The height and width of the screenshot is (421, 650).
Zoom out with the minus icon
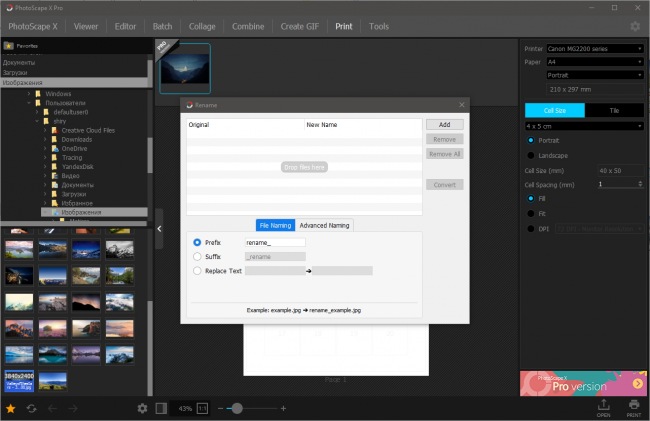tap(221, 409)
